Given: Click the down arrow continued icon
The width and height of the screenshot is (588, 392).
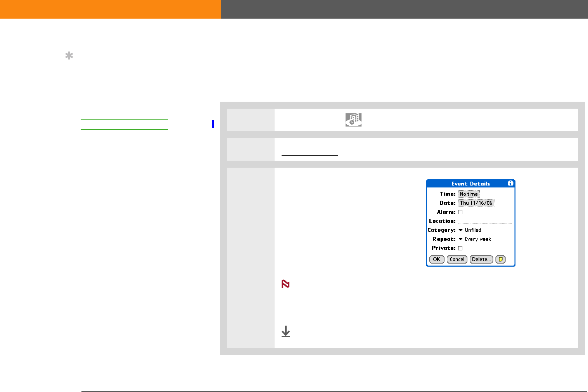Looking at the screenshot, I should pyautogui.click(x=285, y=331).
